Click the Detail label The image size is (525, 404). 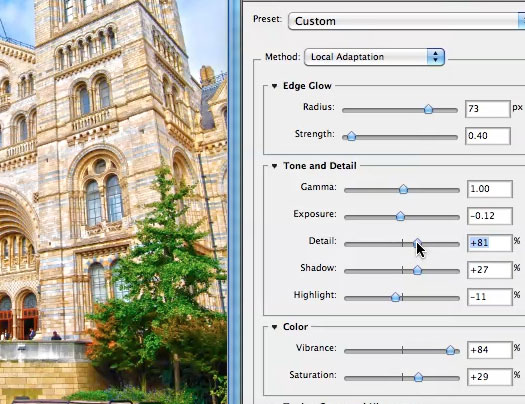point(323,241)
